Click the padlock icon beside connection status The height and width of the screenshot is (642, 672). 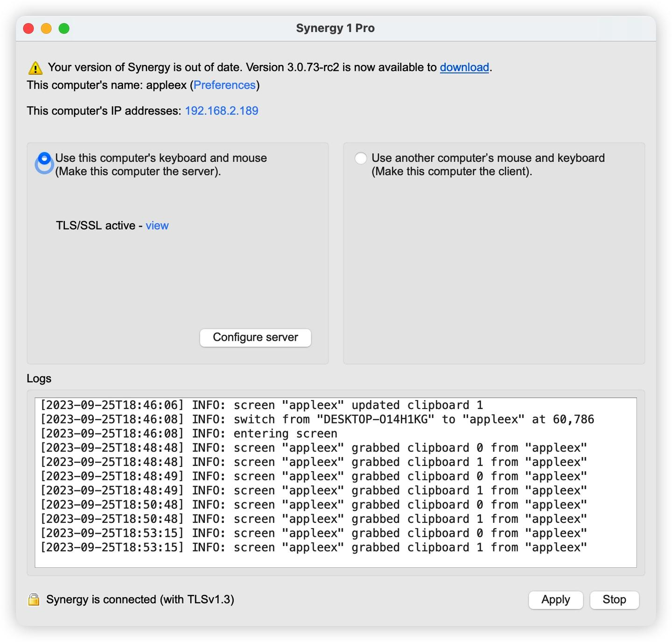34,599
